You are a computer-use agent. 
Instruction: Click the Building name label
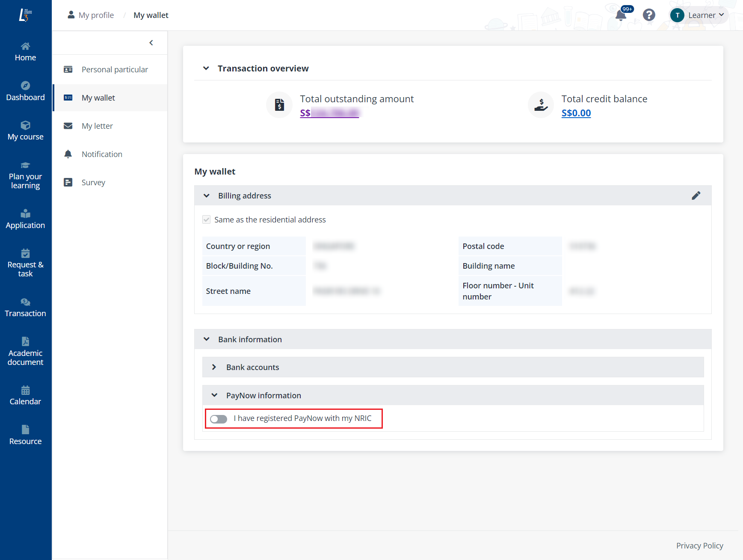(x=488, y=266)
